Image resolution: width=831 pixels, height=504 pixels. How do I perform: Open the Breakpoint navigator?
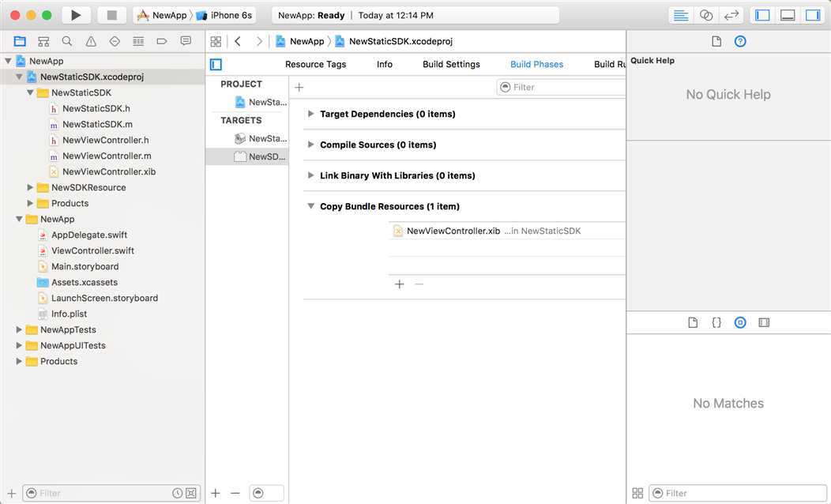click(162, 41)
